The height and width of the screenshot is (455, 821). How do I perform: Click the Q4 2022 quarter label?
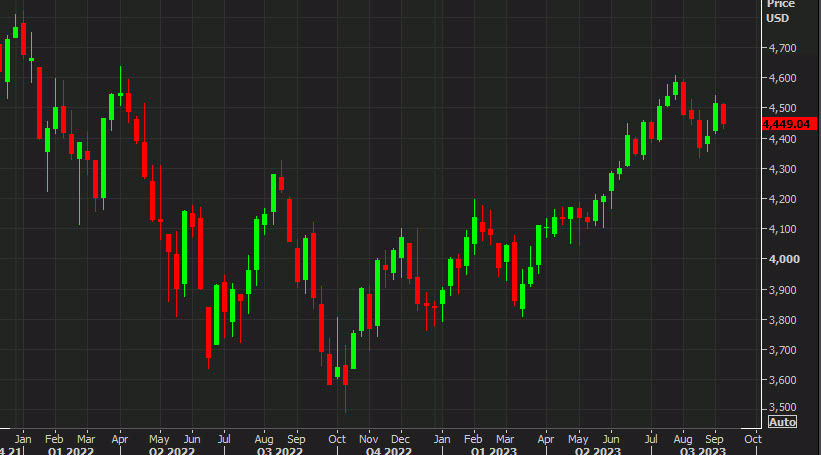pyautogui.click(x=389, y=451)
